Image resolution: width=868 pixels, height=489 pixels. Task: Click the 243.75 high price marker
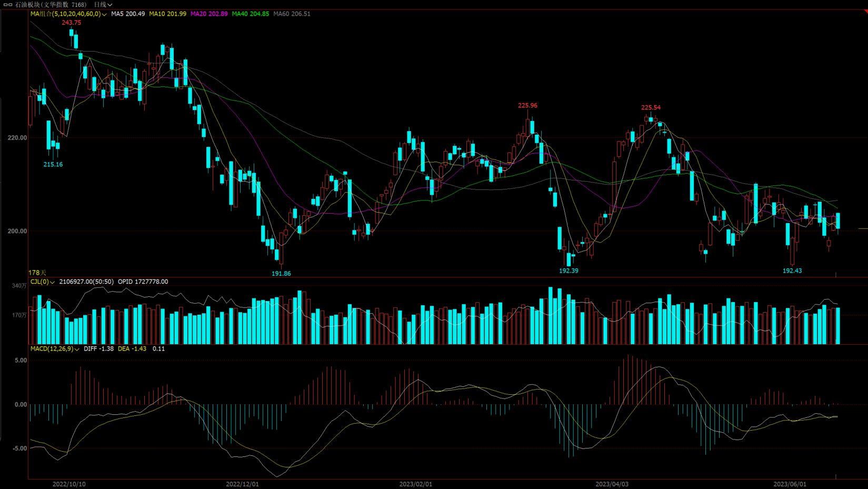pyautogui.click(x=71, y=23)
